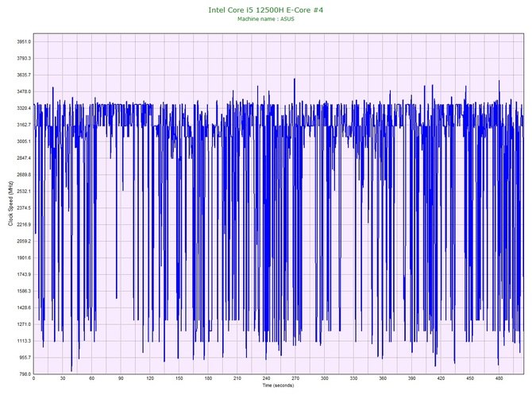This screenshot has width=532, height=399.
Task: Click the 3951.0 y-axis value
Action: (24, 42)
